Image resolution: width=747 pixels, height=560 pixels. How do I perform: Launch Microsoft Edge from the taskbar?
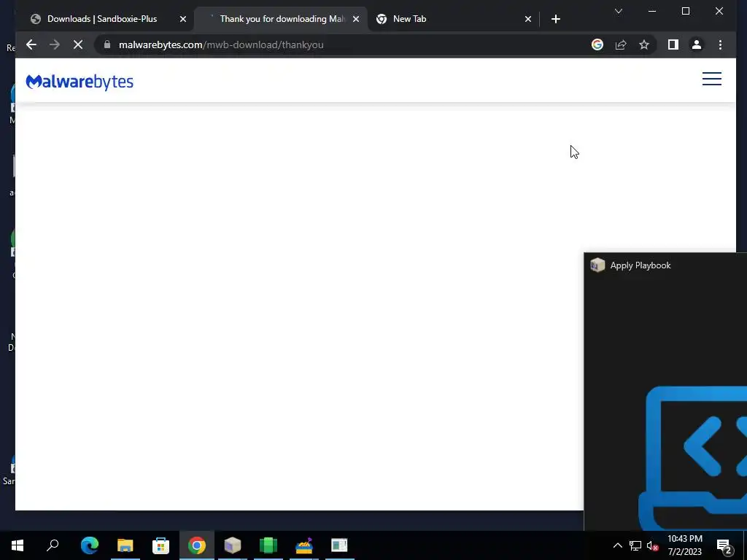90,545
